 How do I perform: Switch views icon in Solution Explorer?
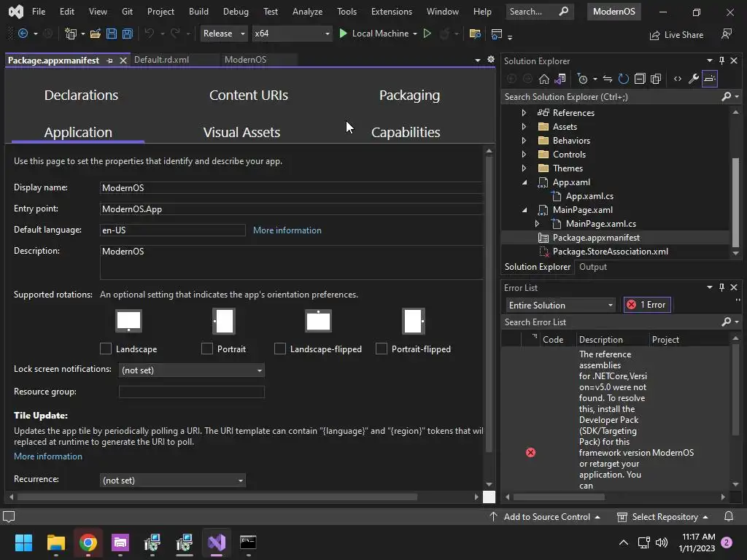(560, 79)
